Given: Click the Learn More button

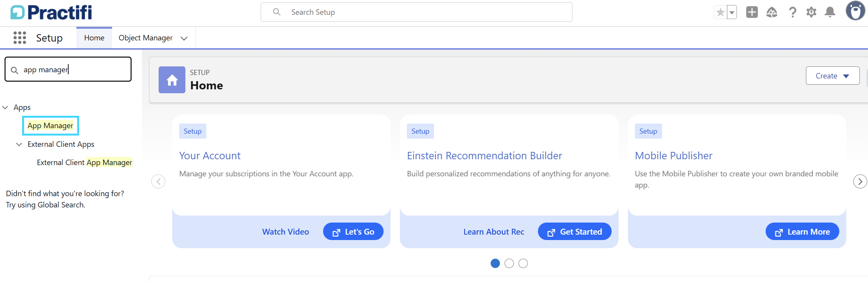Looking at the screenshot, I should pos(802,232).
